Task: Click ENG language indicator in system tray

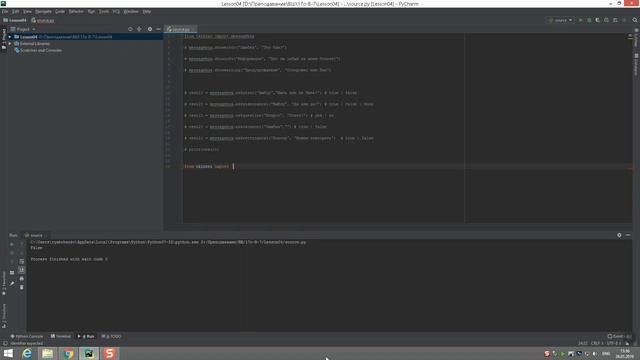Action: (606, 353)
